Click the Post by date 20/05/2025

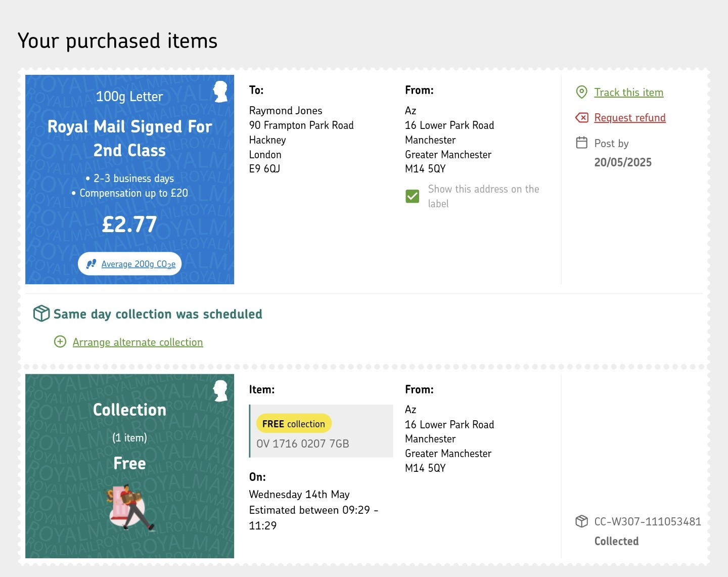pos(623,162)
